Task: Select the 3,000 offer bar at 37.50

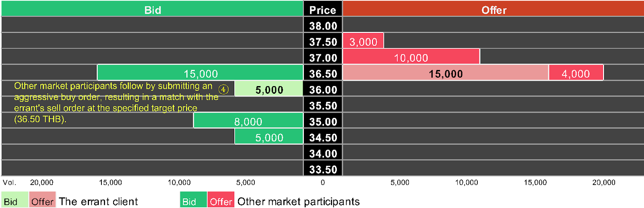Action: click(x=363, y=41)
